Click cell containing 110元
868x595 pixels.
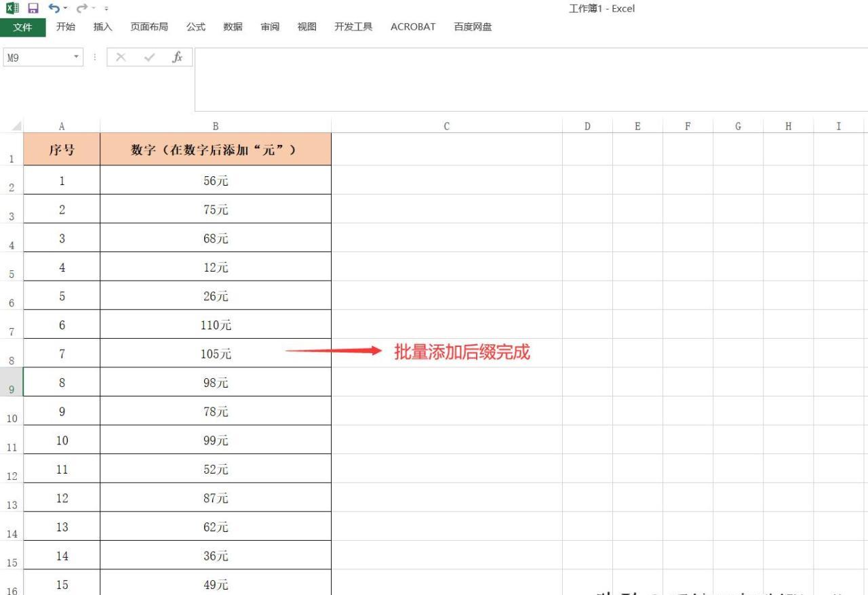tap(216, 325)
